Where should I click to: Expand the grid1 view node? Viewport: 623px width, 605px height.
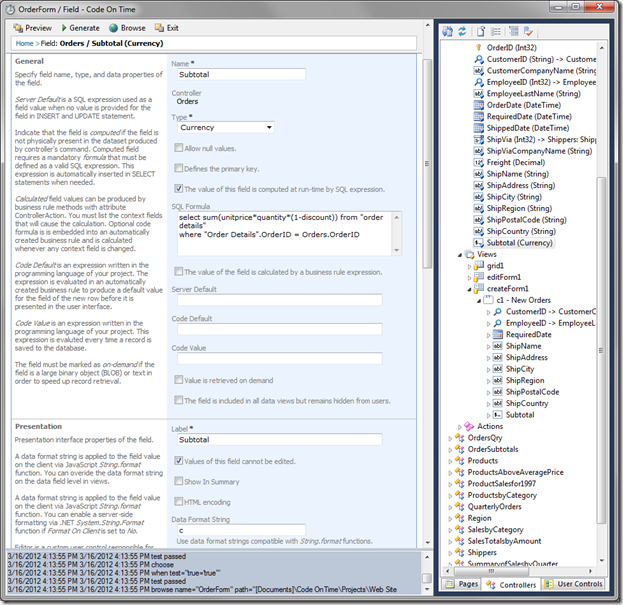tap(469, 267)
